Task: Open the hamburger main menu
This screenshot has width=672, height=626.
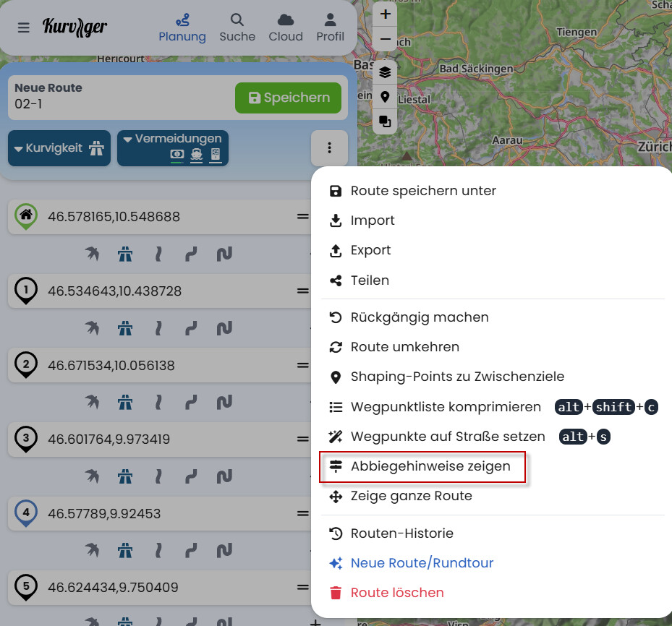Action: coord(24,27)
